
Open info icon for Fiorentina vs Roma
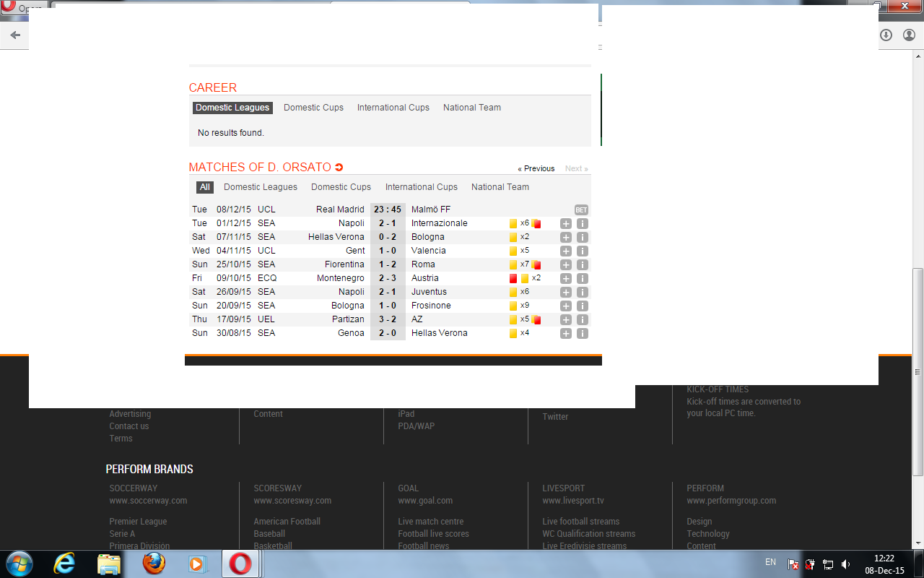(x=583, y=265)
